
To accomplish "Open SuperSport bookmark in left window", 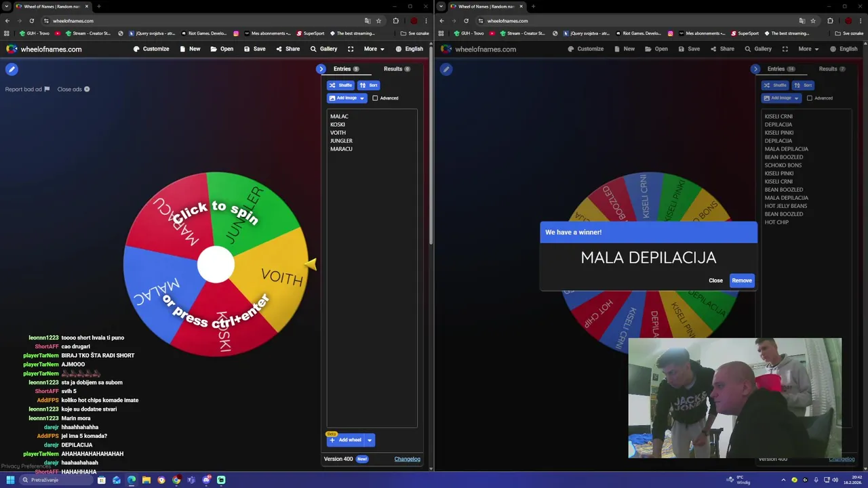I will coord(311,33).
